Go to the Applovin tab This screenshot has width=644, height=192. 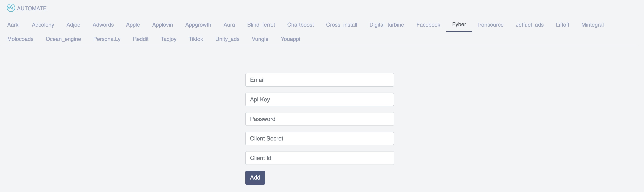(163, 25)
